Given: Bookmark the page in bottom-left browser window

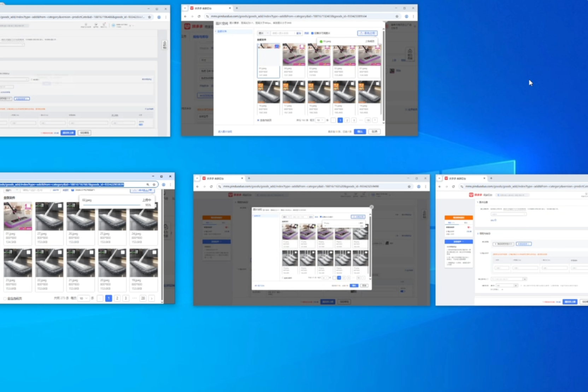Looking at the screenshot, I should pyautogui.click(x=154, y=185).
